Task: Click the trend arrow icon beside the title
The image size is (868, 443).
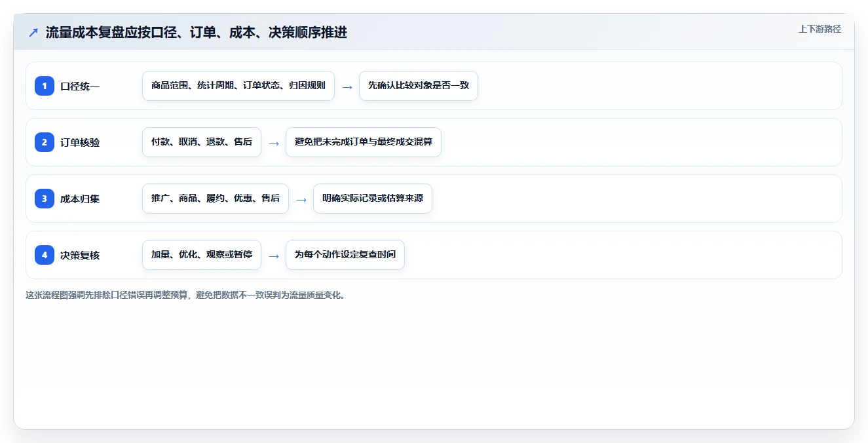Action: click(33, 32)
